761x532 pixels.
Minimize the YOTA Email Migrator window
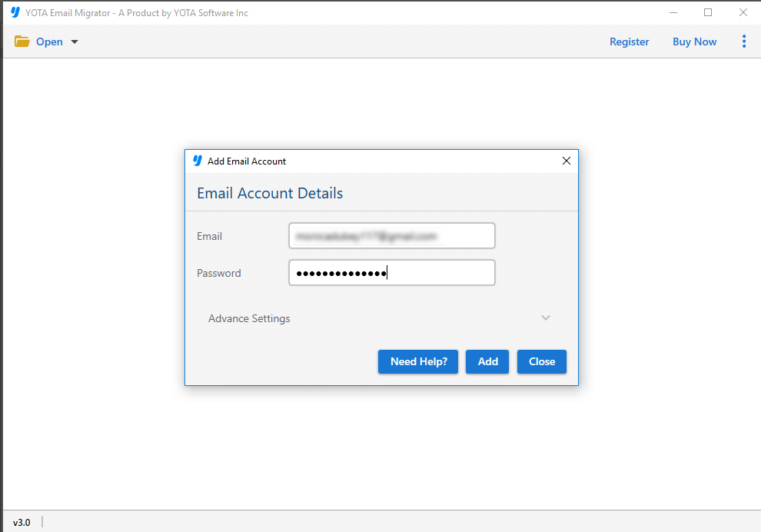click(x=673, y=12)
